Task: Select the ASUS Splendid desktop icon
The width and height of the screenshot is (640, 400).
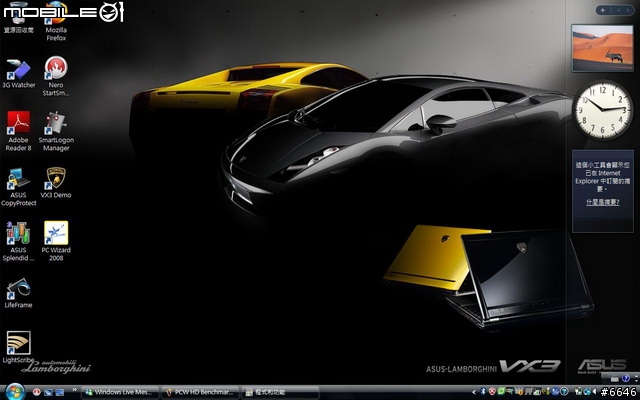Action: (18, 242)
